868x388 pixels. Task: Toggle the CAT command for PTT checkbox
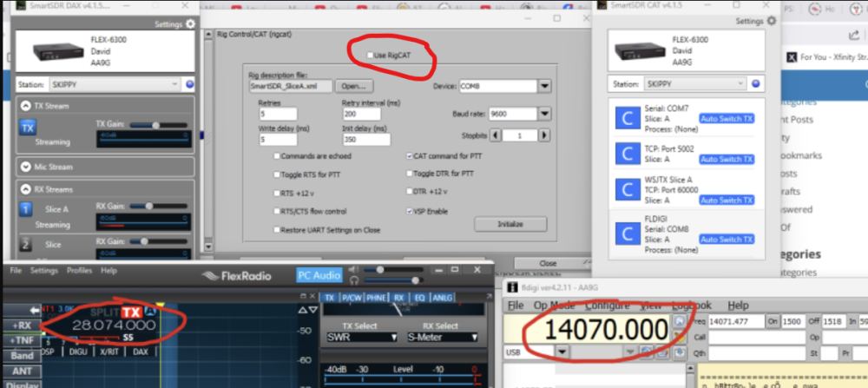click(x=410, y=156)
